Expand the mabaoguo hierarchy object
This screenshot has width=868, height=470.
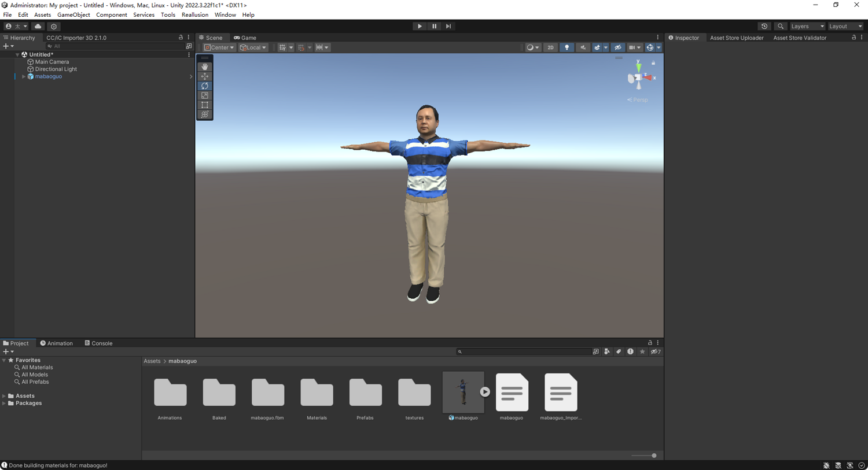click(x=24, y=76)
